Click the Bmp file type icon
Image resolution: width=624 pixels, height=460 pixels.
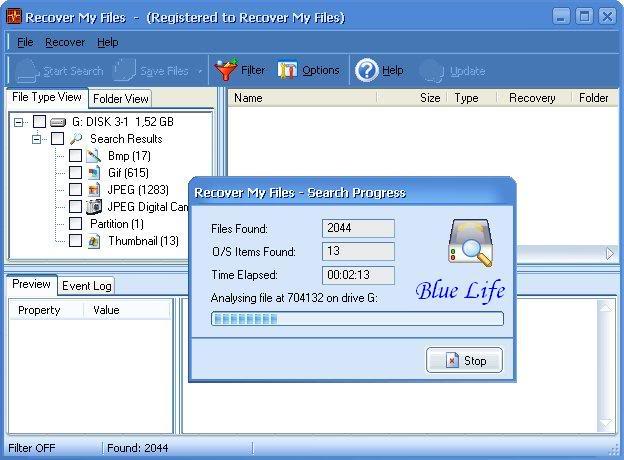94,156
